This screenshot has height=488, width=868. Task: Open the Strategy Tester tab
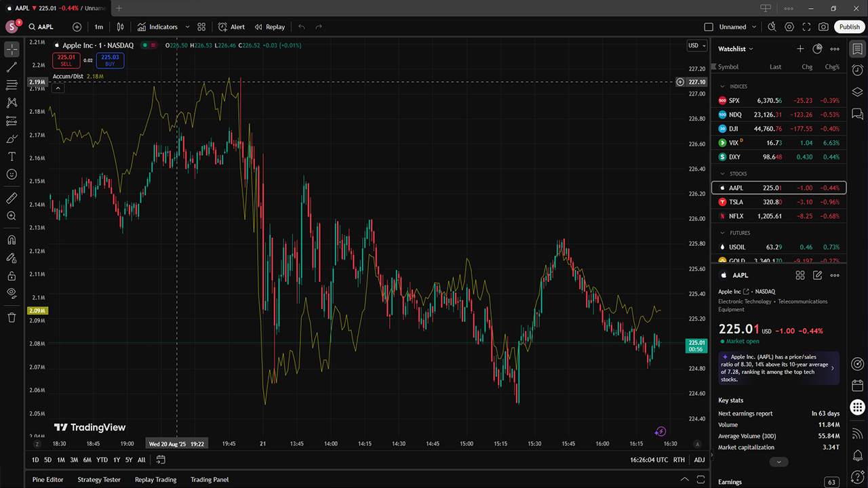99,479
